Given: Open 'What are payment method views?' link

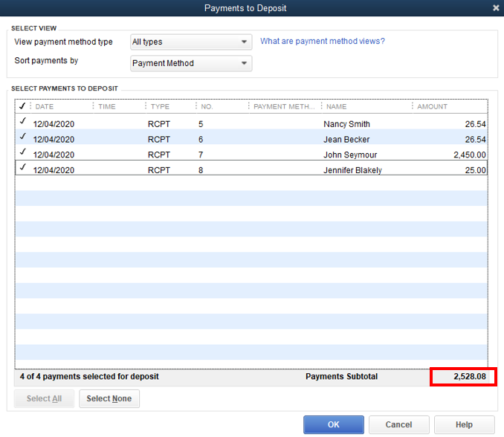Looking at the screenshot, I should [323, 41].
